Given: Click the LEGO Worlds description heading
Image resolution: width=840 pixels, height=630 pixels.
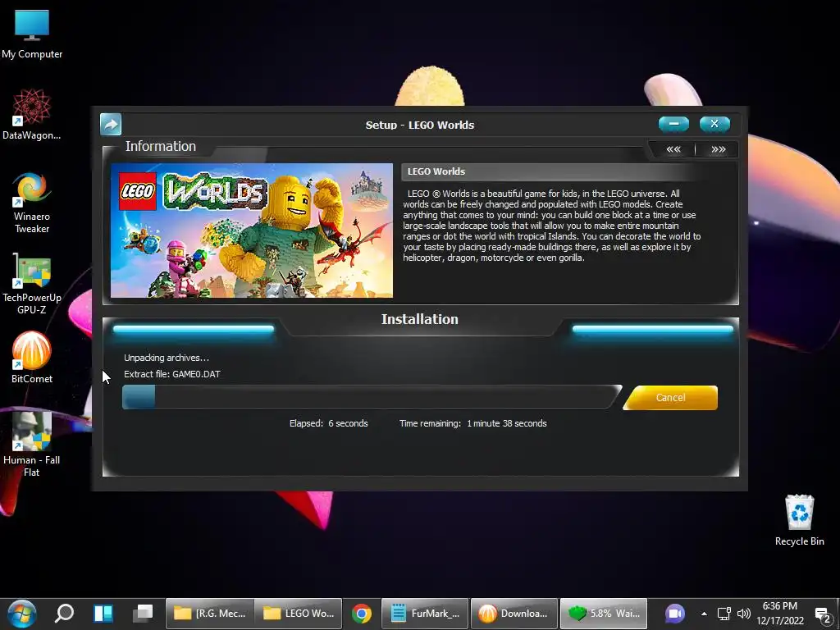Looking at the screenshot, I should (x=436, y=171).
